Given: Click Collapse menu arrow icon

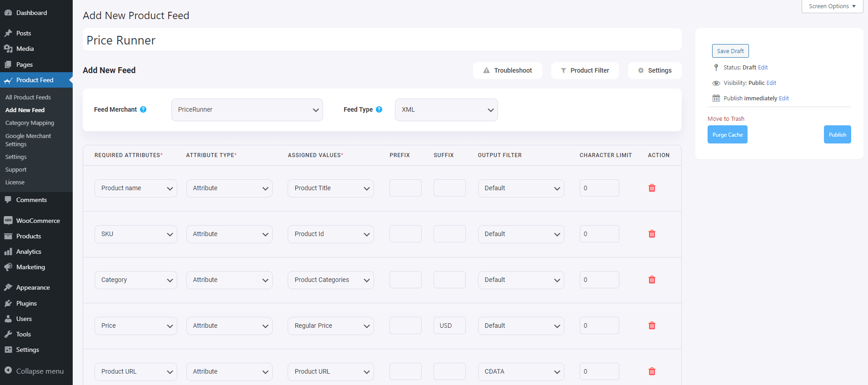Looking at the screenshot, I should 8,370.
